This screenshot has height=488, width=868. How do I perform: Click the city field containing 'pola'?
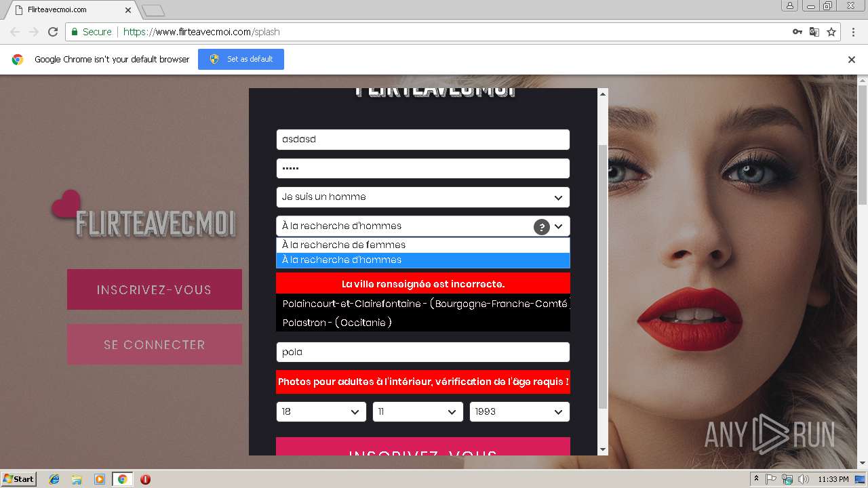pos(423,352)
